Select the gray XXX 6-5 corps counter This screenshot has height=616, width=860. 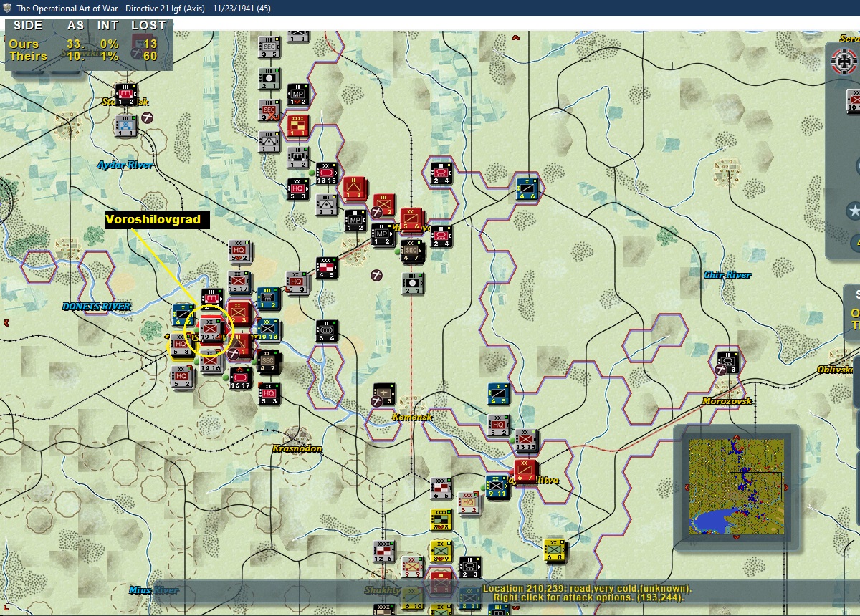(x=441, y=488)
